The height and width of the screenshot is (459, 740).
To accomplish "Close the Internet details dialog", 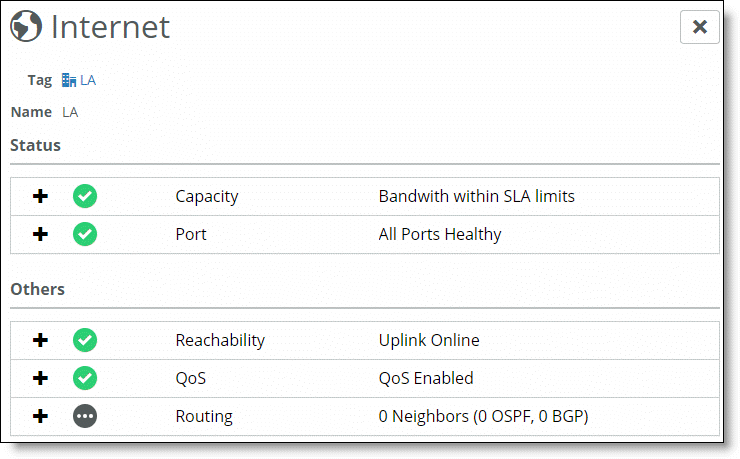I will click(699, 27).
